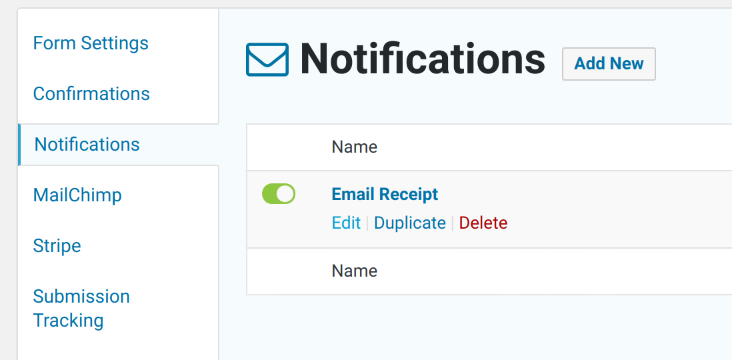
Task: Click the envelope icon beside Notifications heading
Action: [267, 59]
